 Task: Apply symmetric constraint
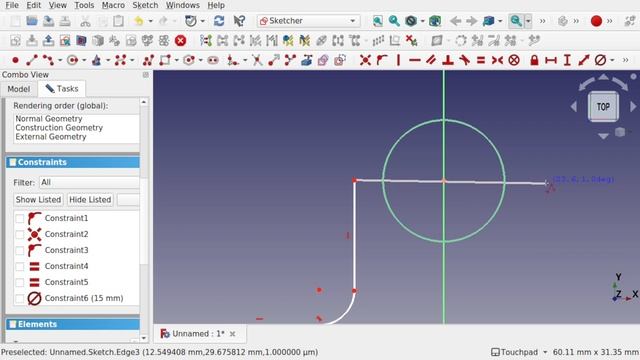point(497,60)
